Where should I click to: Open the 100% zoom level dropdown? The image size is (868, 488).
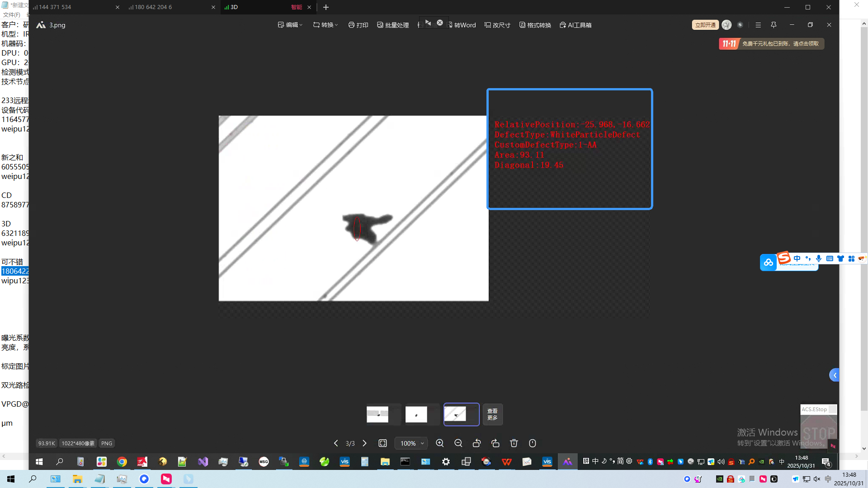click(x=411, y=443)
